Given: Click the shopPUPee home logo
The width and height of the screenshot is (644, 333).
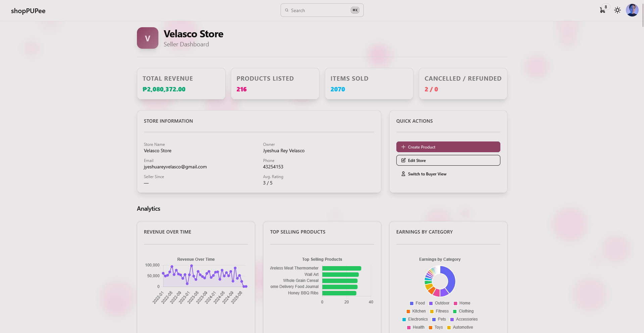Looking at the screenshot, I should click(x=28, y=11).
